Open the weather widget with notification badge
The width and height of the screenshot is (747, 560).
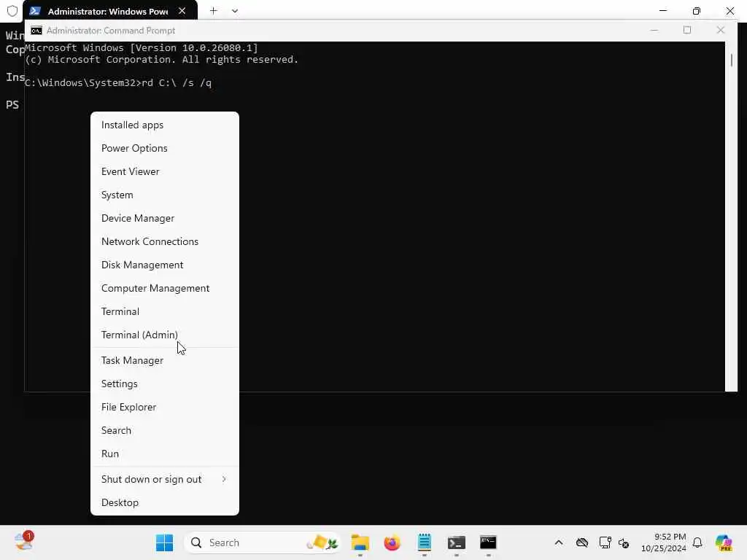(x=24, y=542)
